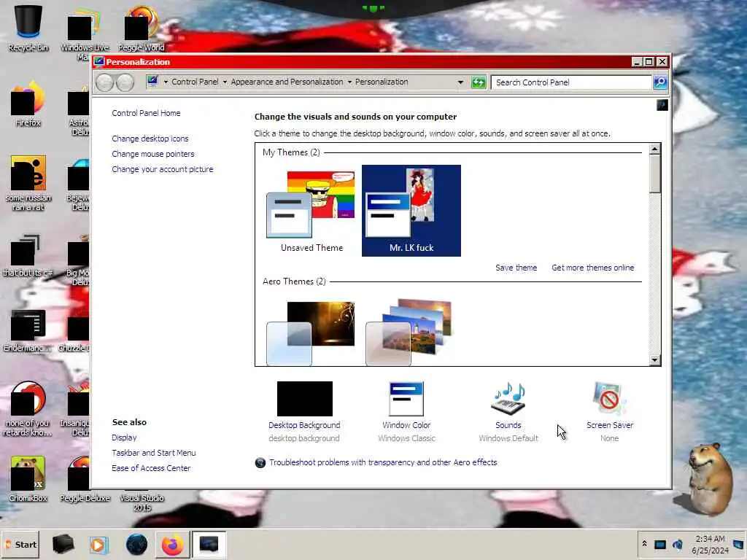The image size is (747, 560).
Task: Click the theme list scroll down arrow
Action: (654, 360)
